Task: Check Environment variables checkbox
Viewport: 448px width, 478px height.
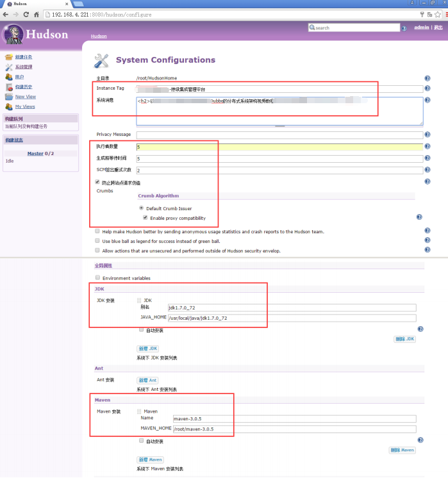Action: coord(97,277)
